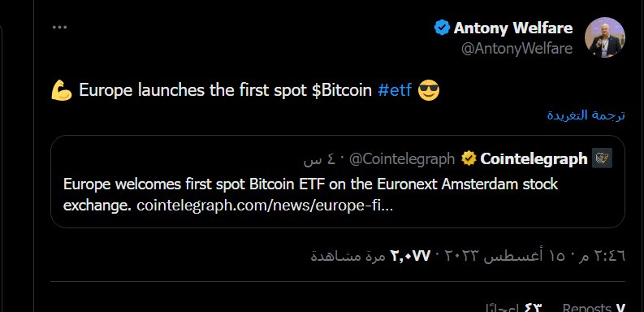Click the Antony Welfare display name
The image size is (644, 312).
tap(513, 28)
